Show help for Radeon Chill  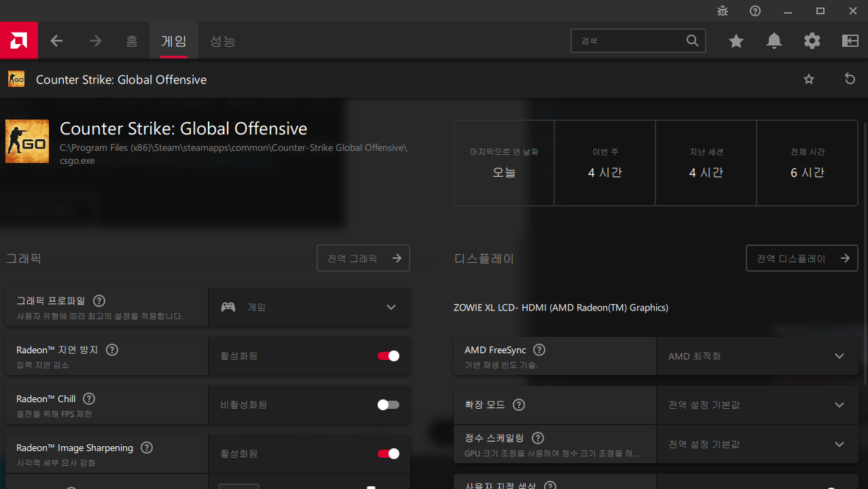[89, 399]
